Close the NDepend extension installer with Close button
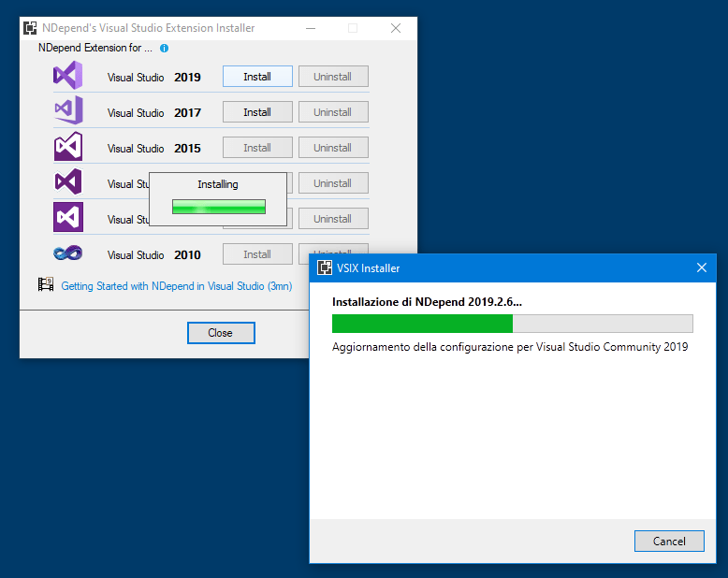The height and width of the screenshot is (578, 728). click(221, 333)
